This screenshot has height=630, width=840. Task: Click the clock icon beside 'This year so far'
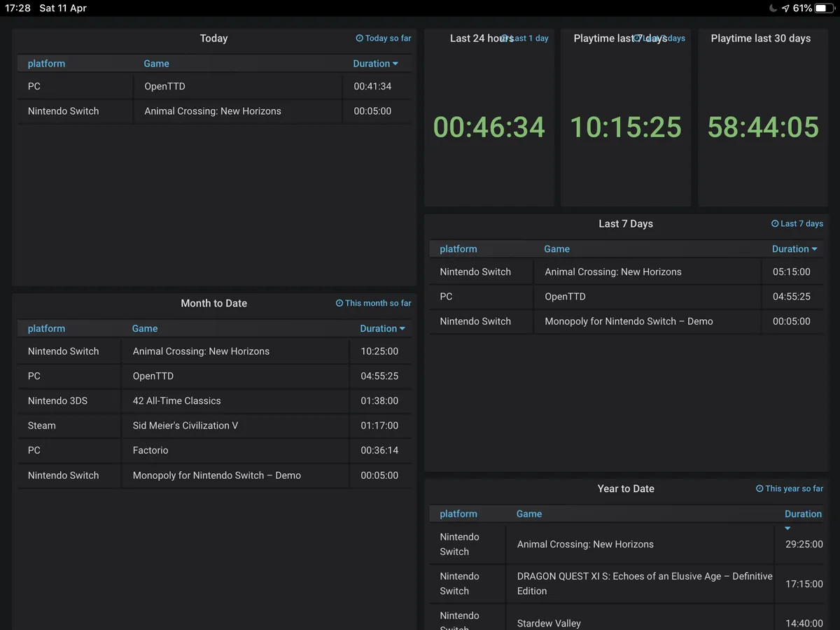[759, 489]
